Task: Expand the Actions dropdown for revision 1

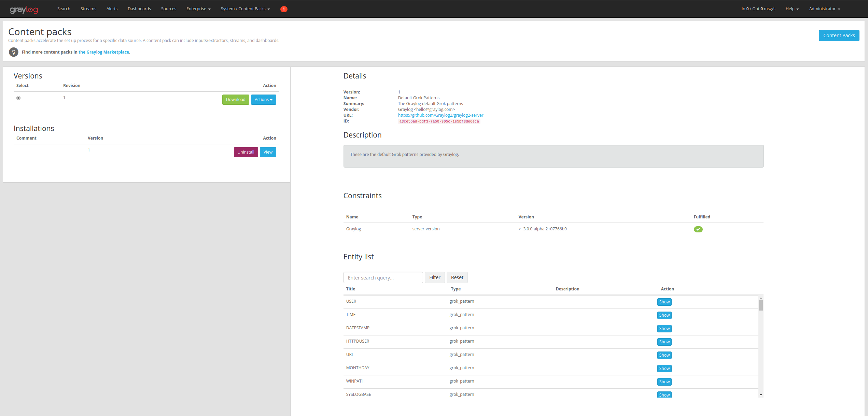Action: 263,100
